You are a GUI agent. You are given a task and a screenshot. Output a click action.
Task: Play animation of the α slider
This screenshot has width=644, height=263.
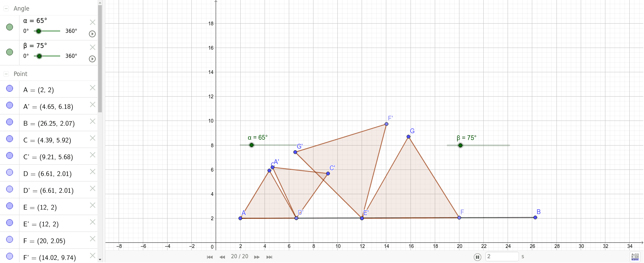coord(92,34)
